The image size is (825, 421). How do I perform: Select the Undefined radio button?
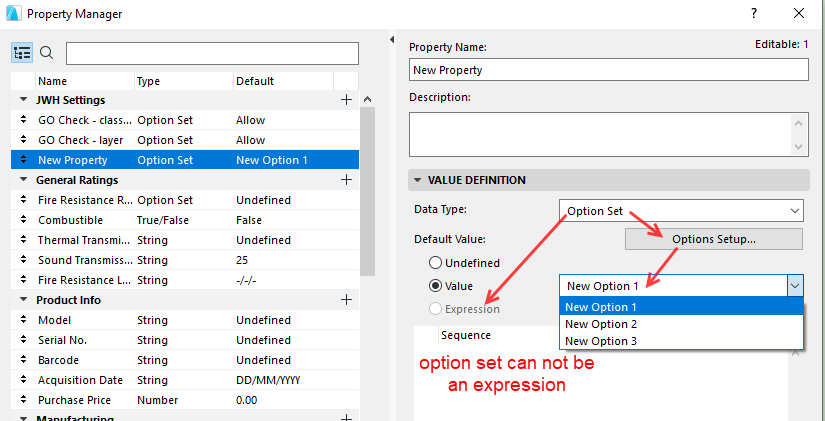click(435, 263)
